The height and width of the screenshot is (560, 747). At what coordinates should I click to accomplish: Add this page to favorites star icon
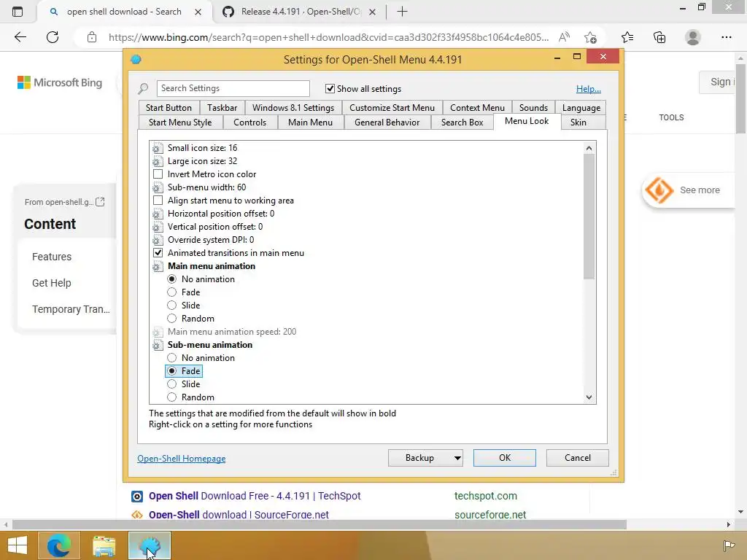pyautogui.click(x=591, y=37)
